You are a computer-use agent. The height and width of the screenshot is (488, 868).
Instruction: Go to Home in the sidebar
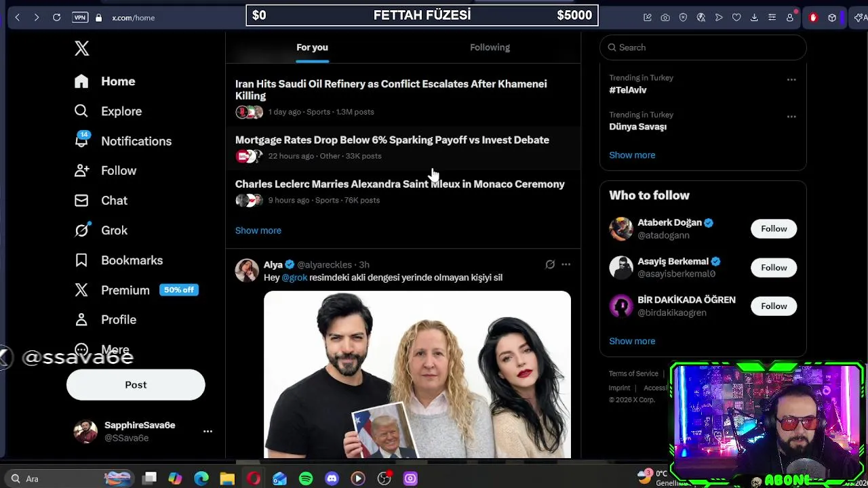[105, 81]
